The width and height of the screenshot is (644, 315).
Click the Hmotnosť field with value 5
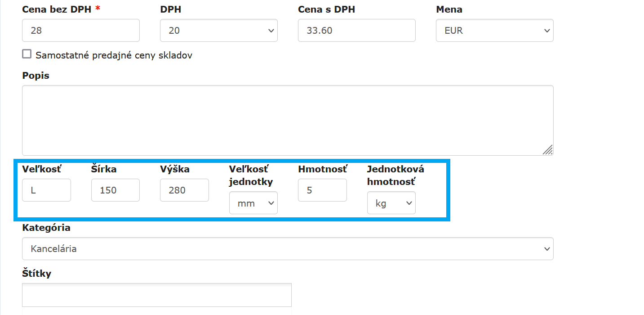(x=322, y=190)
